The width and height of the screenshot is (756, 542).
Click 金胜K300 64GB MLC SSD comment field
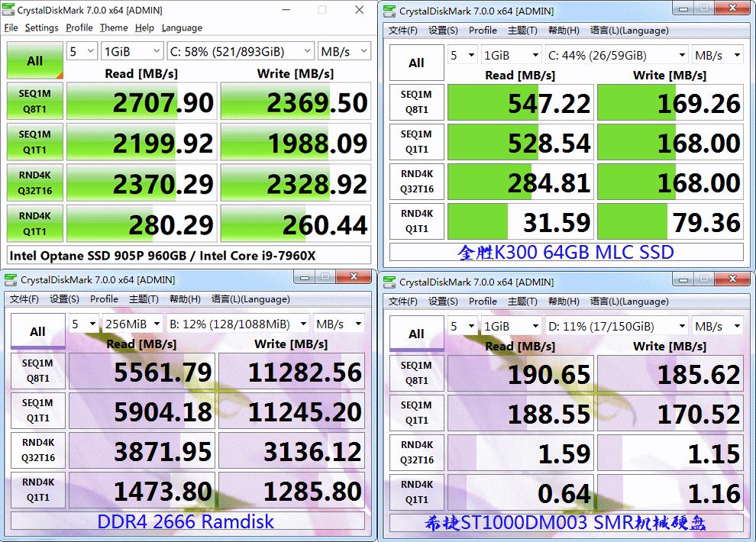[x=567, y=252]
